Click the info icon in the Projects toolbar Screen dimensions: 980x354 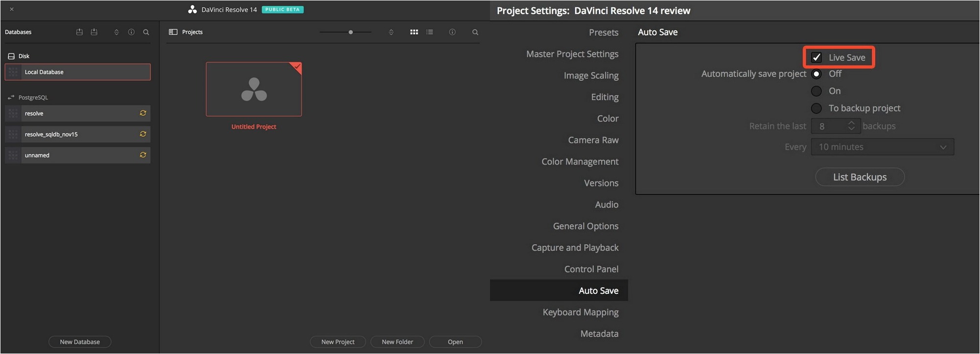(452, 32)
